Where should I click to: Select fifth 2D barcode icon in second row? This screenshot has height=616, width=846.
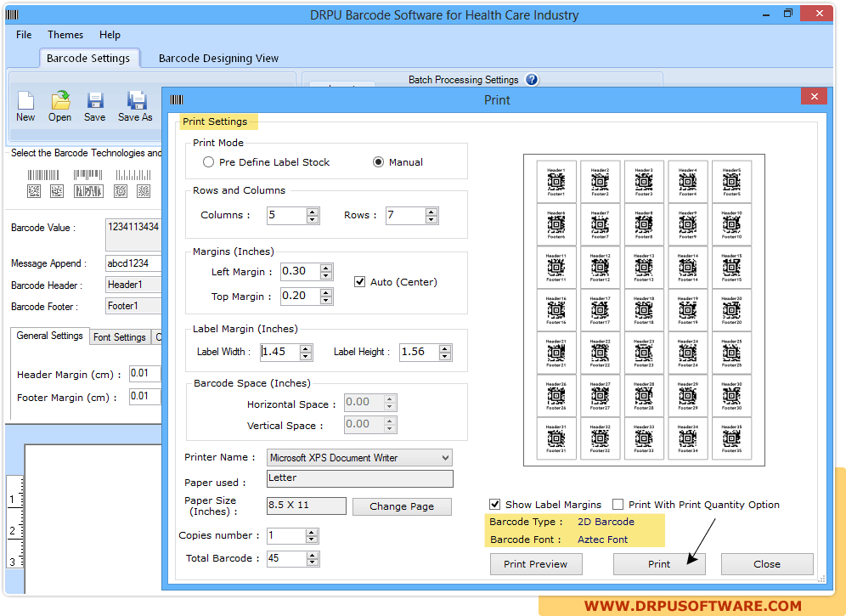coord(144,191)
